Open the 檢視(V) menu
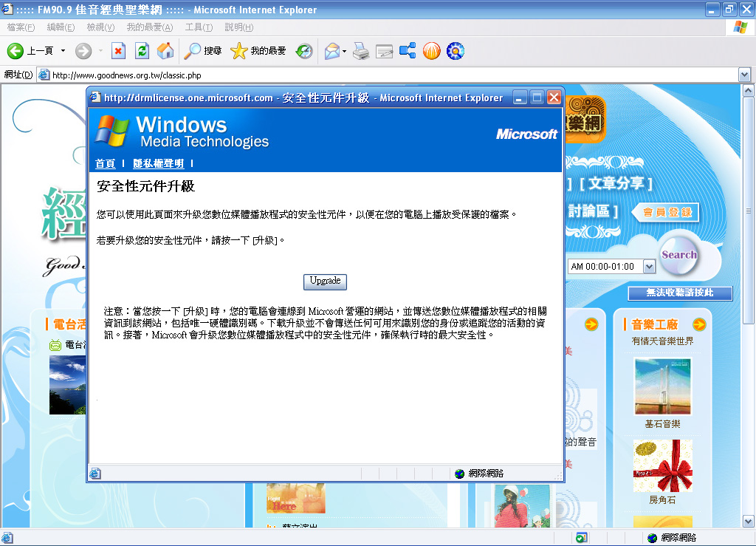The width and height of the screenshot is (756, 546). pyautogui.click(x=100, y=27)
